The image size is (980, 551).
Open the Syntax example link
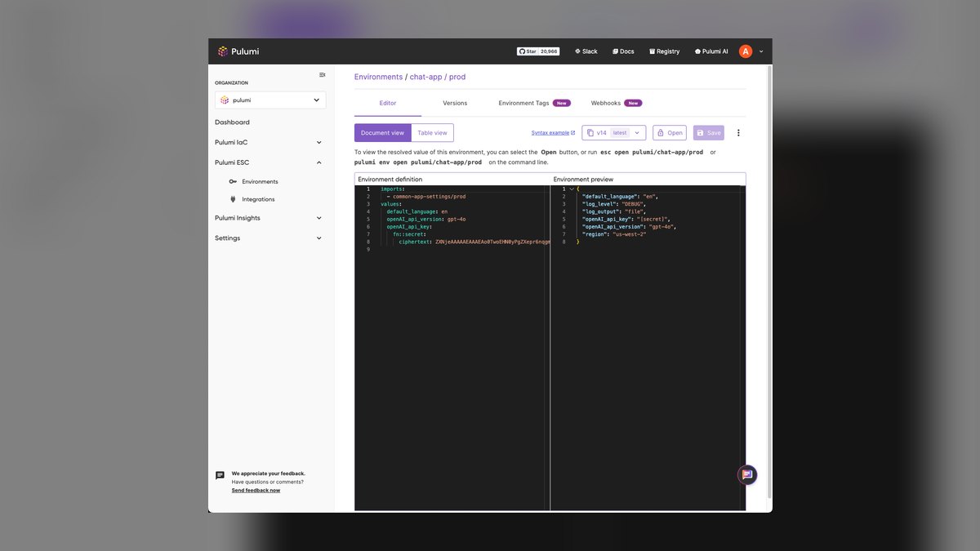pos(553,132)
